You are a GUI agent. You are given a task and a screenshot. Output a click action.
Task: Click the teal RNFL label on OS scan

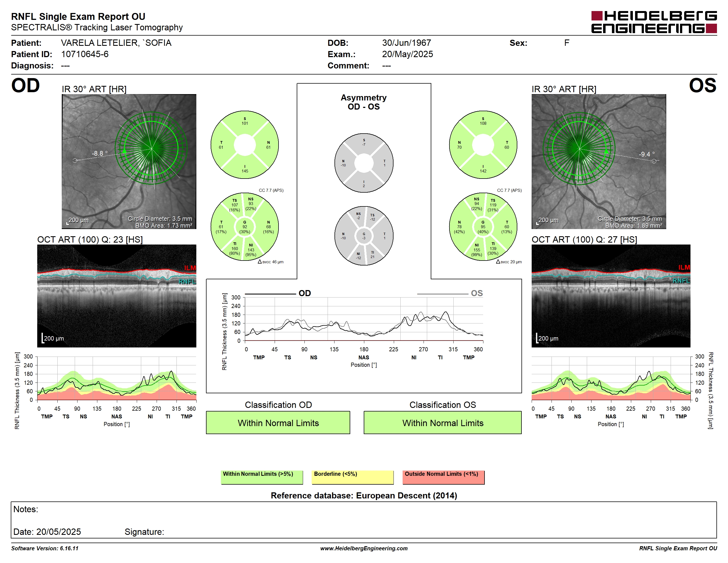(681, 280)
